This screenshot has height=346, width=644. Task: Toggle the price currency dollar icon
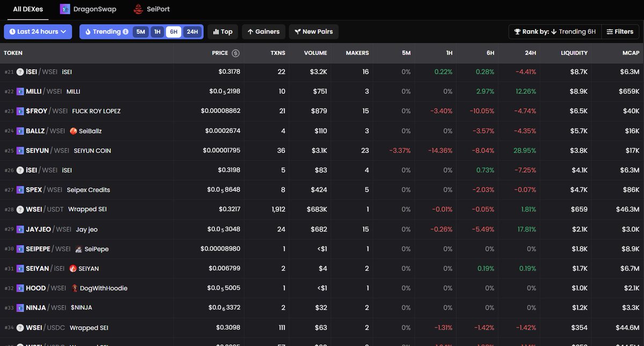pyautogui.click(x=235, y=53)
